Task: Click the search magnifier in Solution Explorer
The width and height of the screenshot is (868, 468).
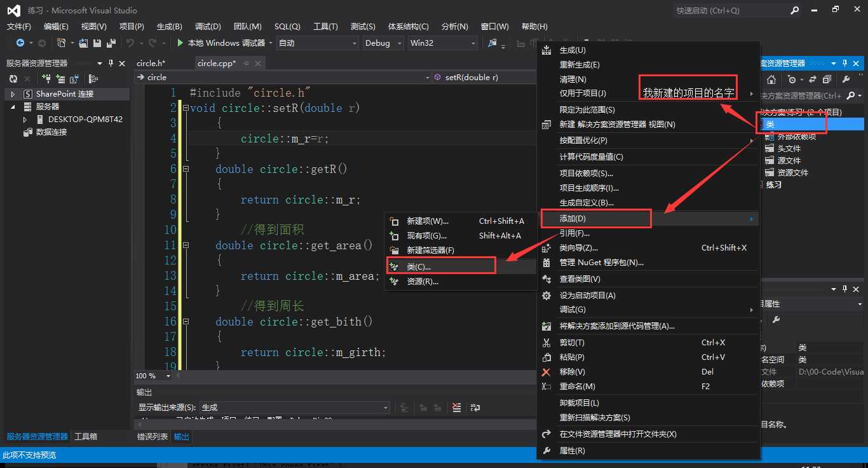Action: pos(849,95)
